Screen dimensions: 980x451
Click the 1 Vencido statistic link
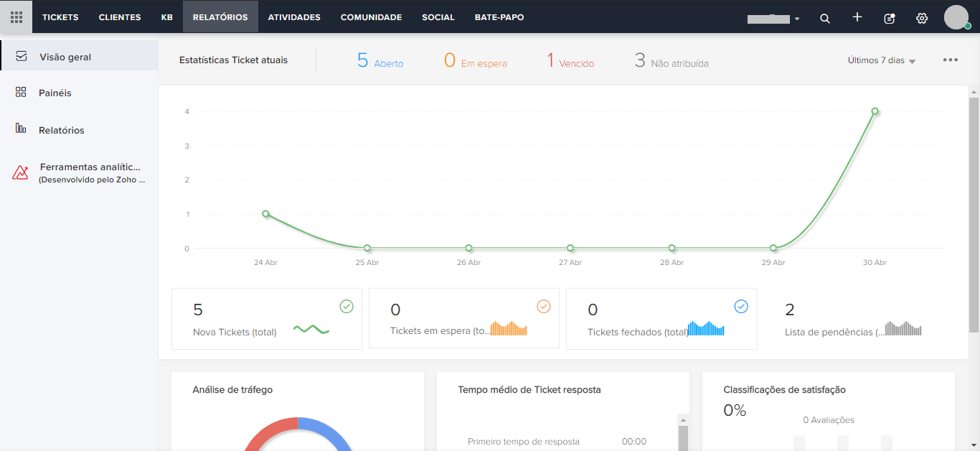(570, 60)
